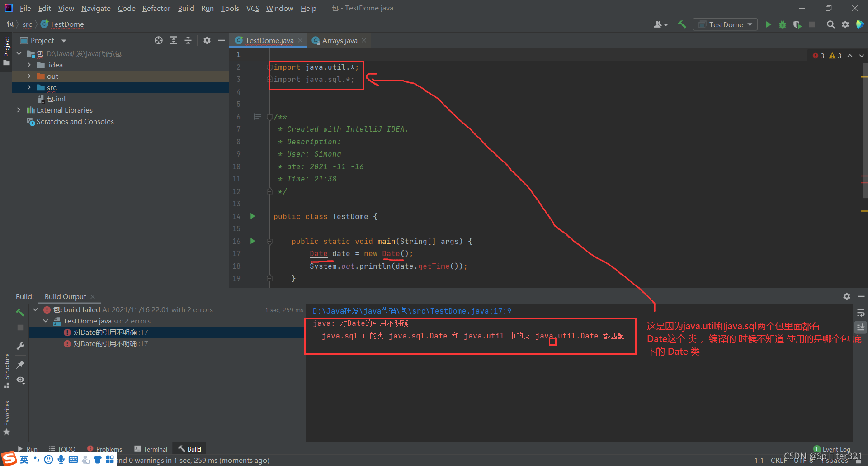Collapse the build failed tree node

point(35,309)
